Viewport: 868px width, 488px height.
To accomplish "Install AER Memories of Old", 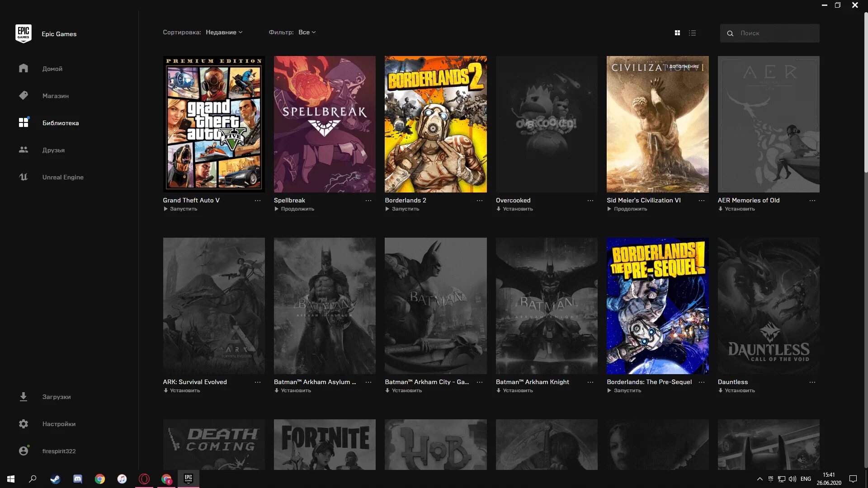I will coord(736,209).
